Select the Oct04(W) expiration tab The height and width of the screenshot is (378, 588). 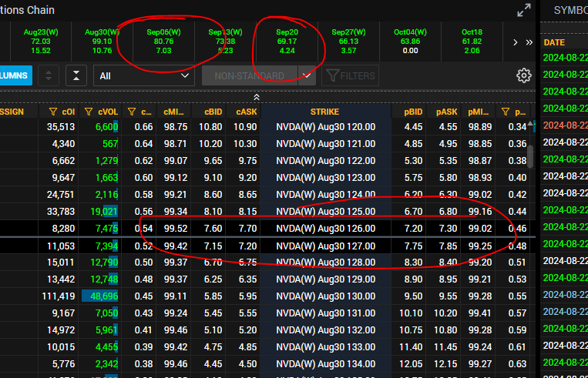pyautogui.click(x=410, y=42)
